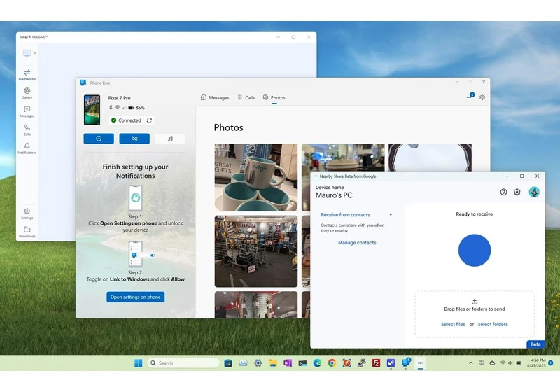
Task: Open Phone Link icon in taskbar
Action: pyautogui.click(x=406, y=363)
